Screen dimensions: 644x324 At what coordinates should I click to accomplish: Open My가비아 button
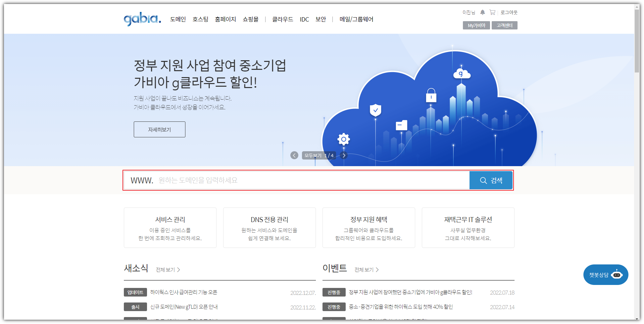click(x=476, y=25)
